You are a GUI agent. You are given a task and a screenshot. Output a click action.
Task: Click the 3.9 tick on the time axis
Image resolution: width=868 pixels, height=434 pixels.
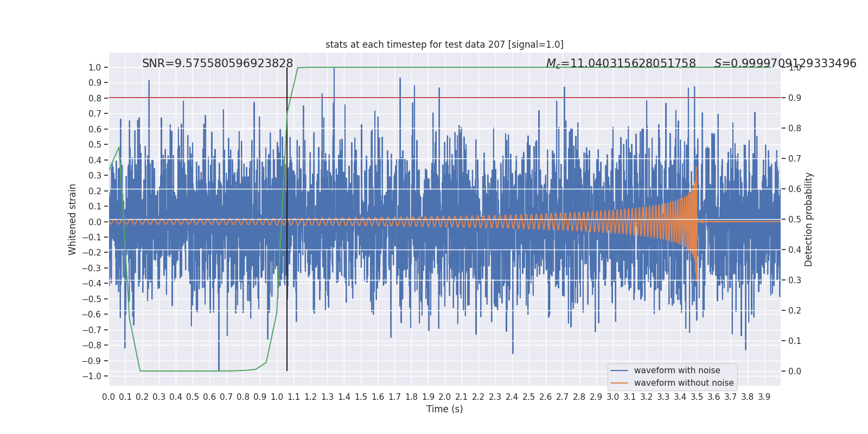764,397
